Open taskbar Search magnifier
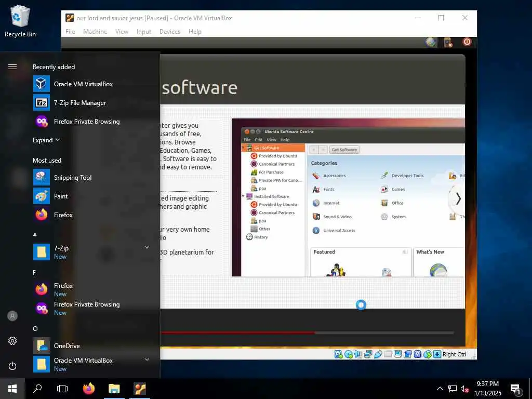 pyautogui.click(x=37, y=389)
